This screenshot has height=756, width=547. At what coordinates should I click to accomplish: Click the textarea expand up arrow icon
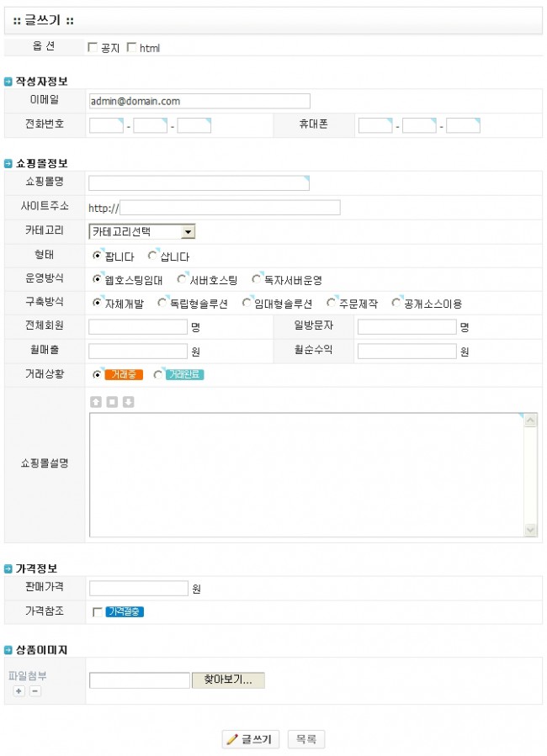coord(96,402)
